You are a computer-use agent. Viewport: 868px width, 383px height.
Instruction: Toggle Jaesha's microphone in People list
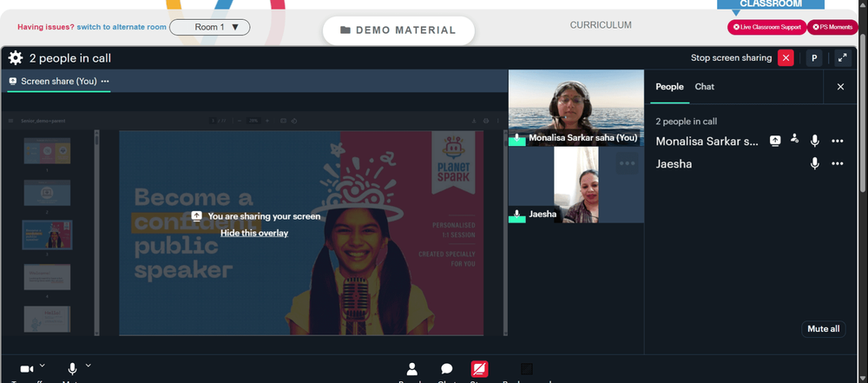(814, 163)
